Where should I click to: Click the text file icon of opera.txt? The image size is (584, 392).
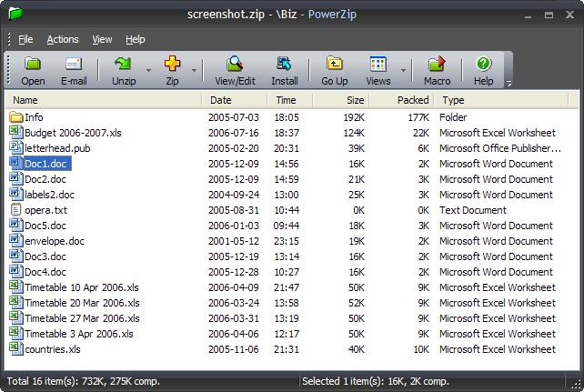16,210
